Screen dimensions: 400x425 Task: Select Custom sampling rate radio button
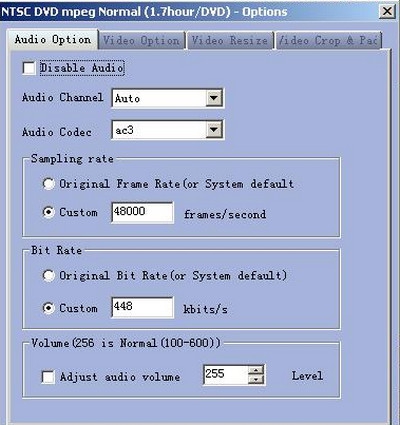tap(48, 212)
